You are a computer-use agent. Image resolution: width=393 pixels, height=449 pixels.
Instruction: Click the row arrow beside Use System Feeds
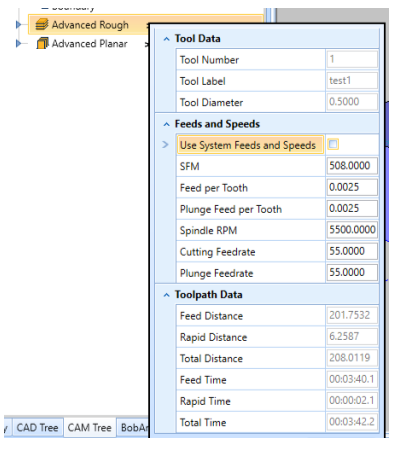tap(165, 145)
